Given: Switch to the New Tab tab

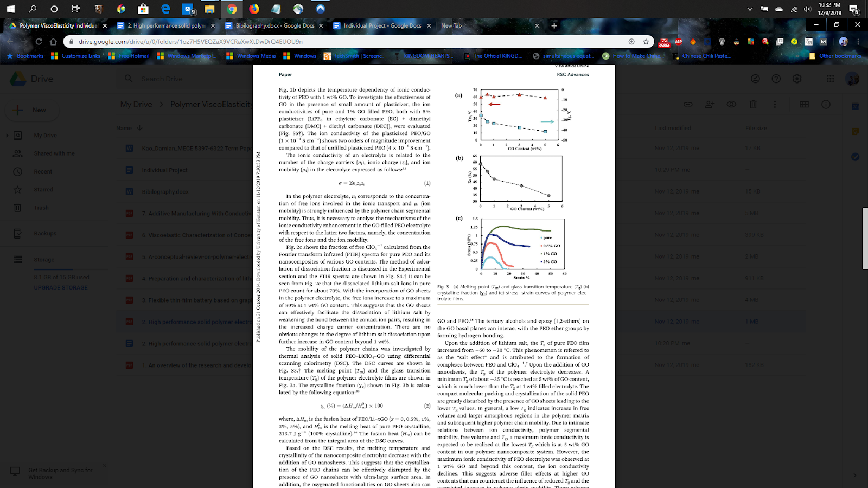Looking at the screenshot, I should (490, 25).
